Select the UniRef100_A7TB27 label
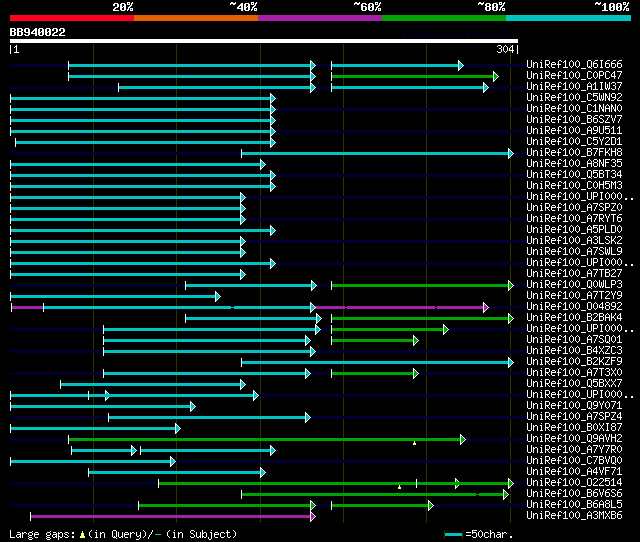 (574, 273)
